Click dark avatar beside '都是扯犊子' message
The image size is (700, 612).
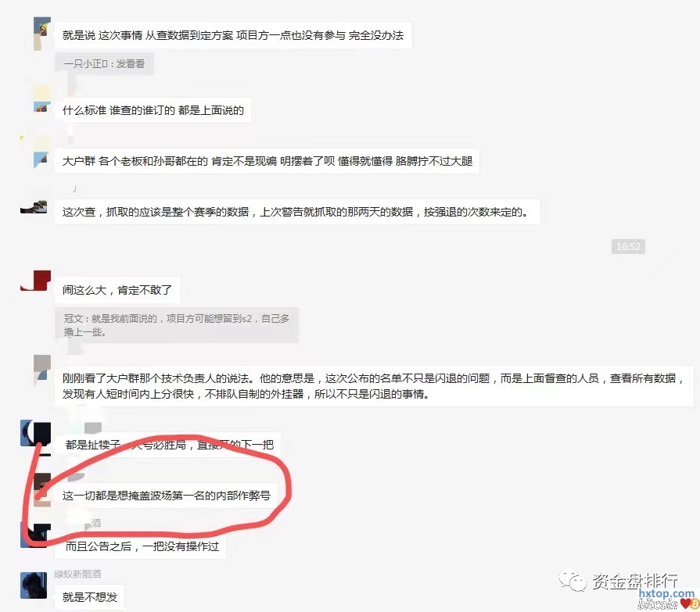pos(36,433)
